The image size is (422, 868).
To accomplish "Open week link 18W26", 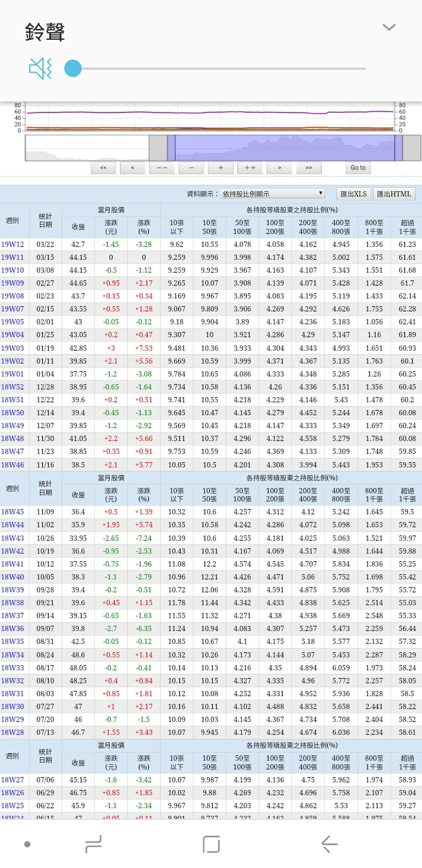I will coord(12,793).
